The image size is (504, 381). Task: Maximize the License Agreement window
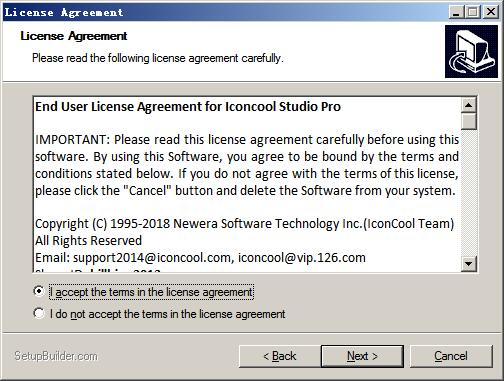[x=472, y=12]
